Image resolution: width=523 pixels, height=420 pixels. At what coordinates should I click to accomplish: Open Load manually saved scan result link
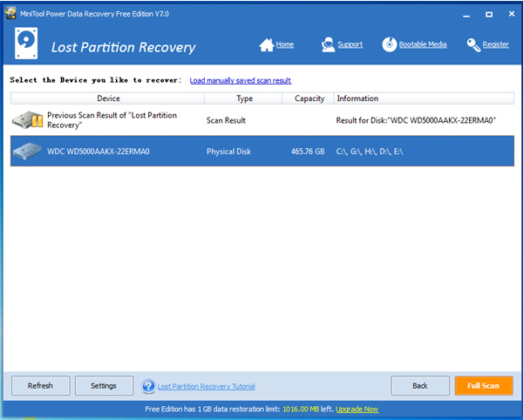pyautogui.click(x=241, y=80)
